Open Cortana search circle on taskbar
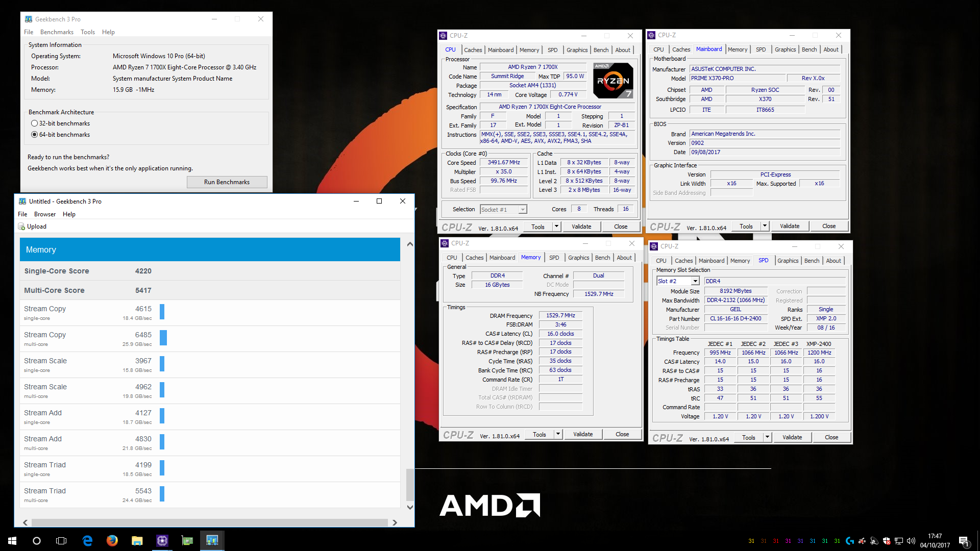The image size is (980, 551). point(37,541)
